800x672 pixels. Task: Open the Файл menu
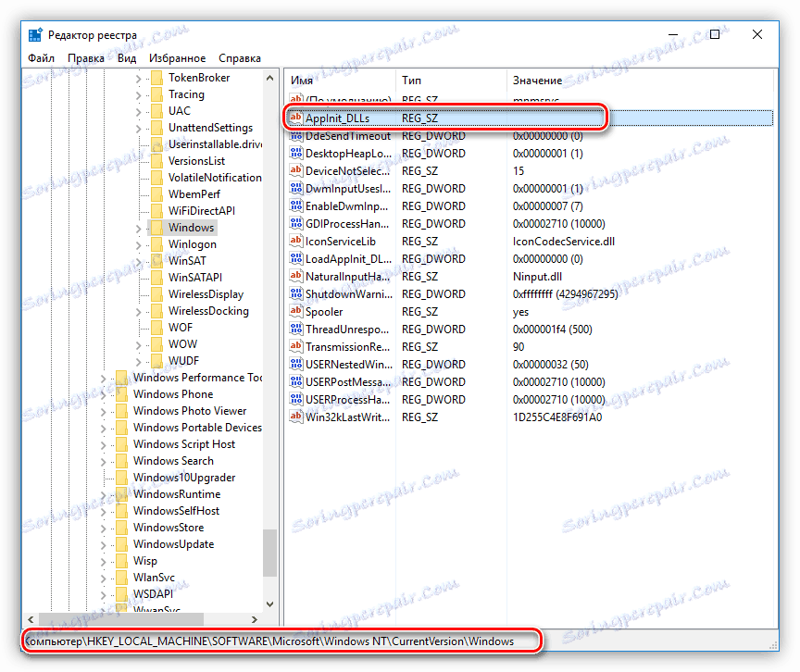[41, 58]
